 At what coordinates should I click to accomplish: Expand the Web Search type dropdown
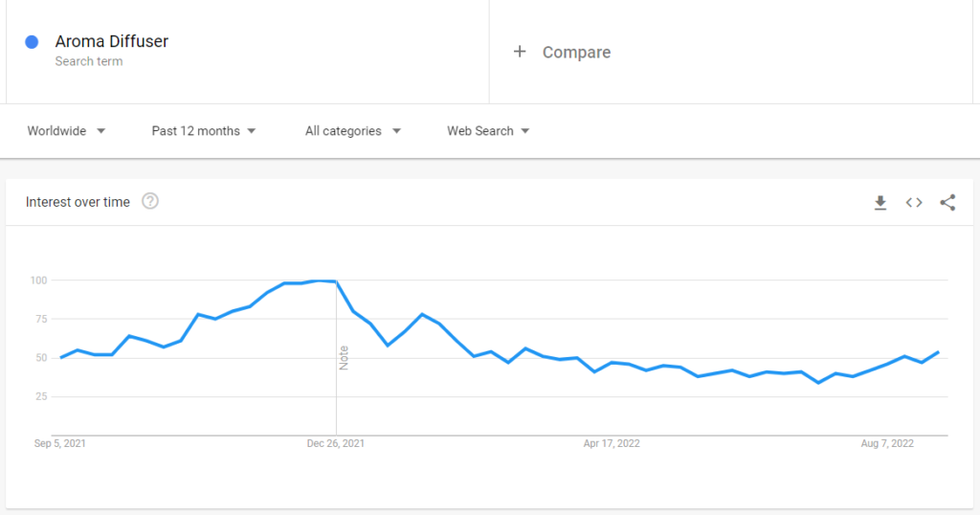488,130
